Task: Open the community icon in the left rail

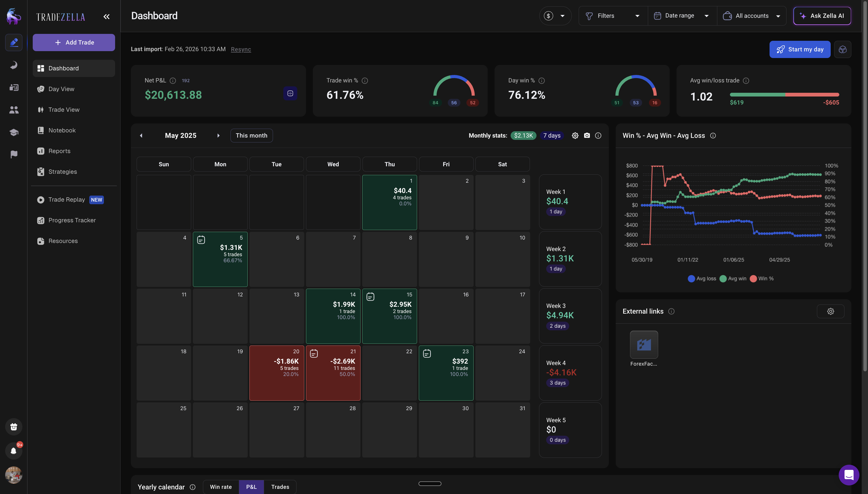Action: click(13, 110)
